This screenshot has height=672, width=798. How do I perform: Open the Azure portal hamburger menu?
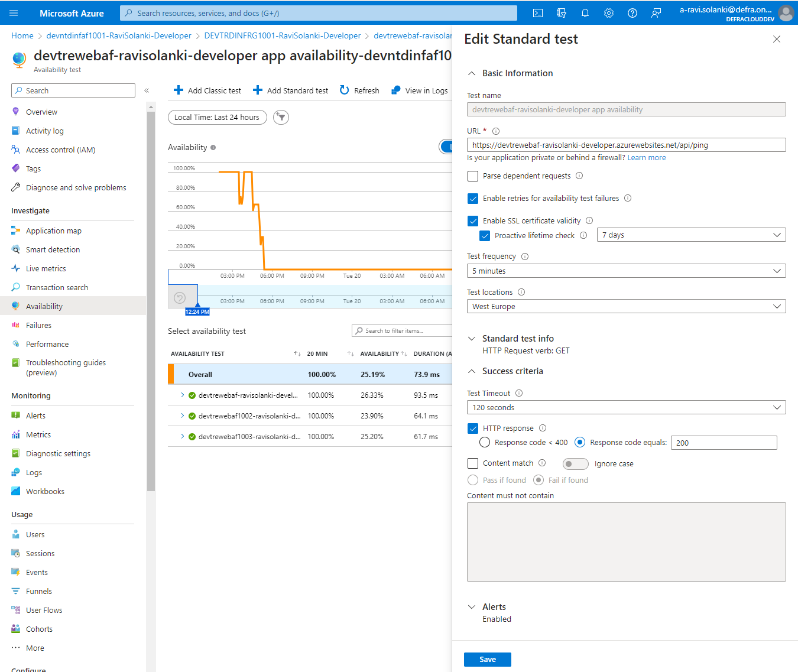pos(14,13)
